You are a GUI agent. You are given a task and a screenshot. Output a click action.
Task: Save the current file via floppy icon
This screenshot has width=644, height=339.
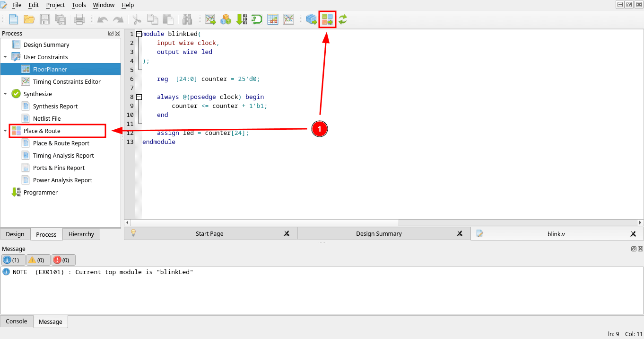click(x=45, y=19)
